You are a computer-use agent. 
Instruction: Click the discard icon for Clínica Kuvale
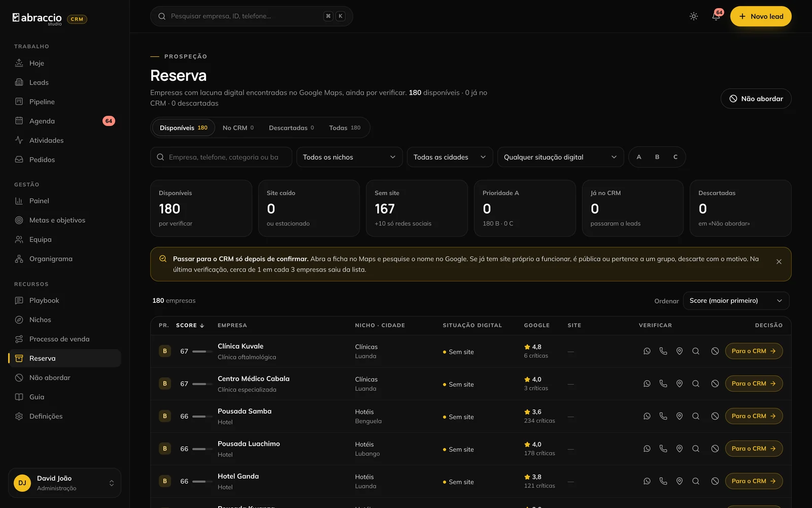tap(715, 351)
